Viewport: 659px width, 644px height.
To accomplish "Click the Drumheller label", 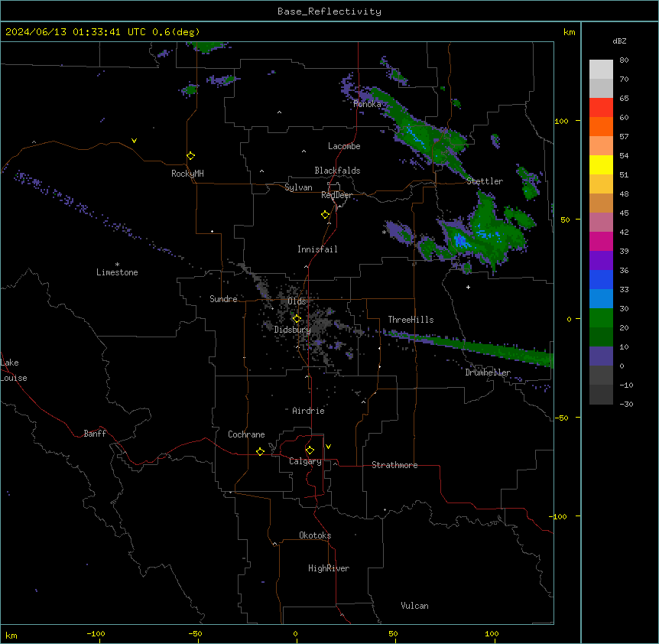I will tap(488, 372).
